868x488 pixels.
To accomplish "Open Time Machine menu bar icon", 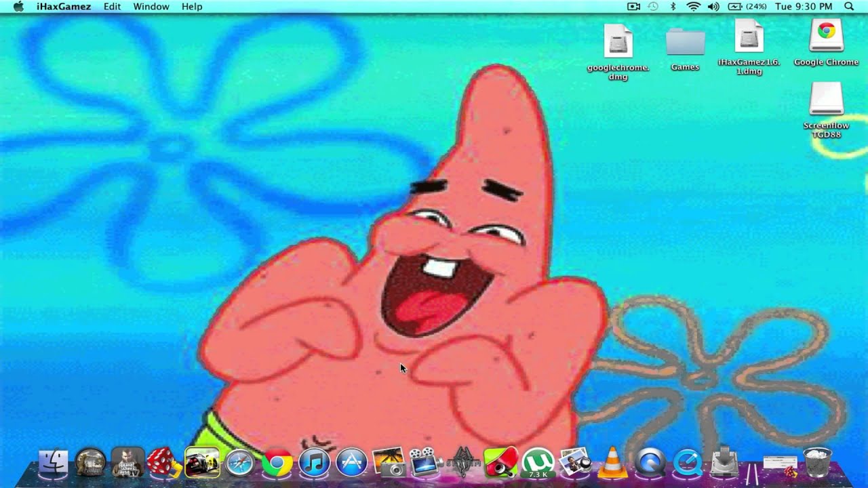I will click(653, 6).
